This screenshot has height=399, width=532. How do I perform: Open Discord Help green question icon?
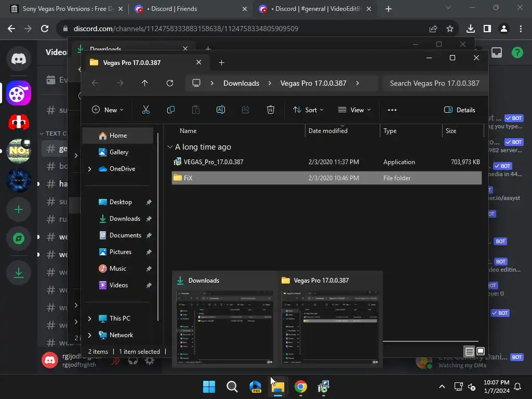coord(517,52)
